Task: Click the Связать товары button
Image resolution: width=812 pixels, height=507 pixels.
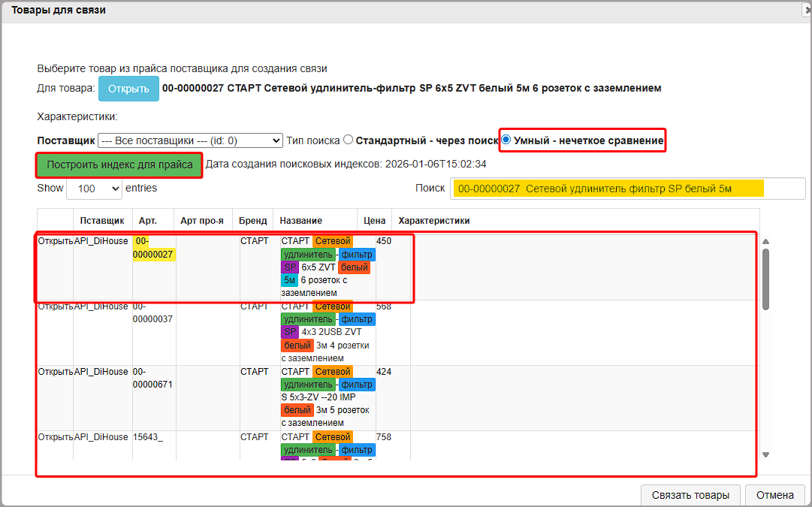Action: coord(690,495)
